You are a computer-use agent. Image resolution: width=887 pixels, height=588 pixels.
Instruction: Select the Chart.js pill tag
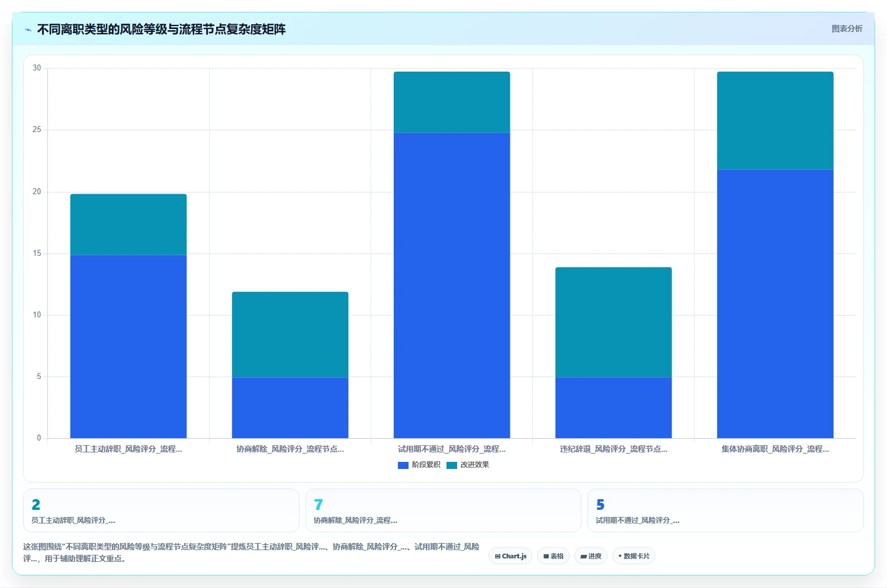pyautogui.click(x=510, y=556)
